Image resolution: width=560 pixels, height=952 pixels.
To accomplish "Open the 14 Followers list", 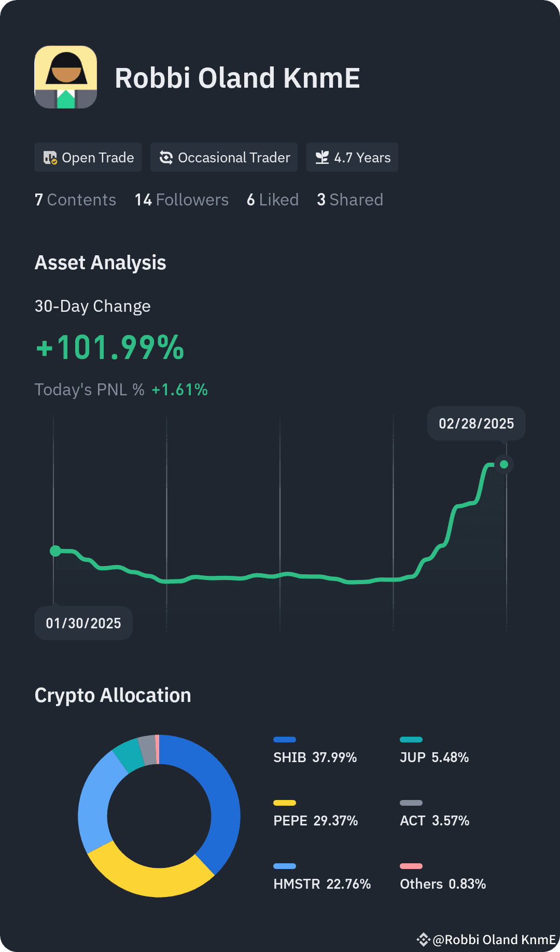I will click(x=181, y=200).
